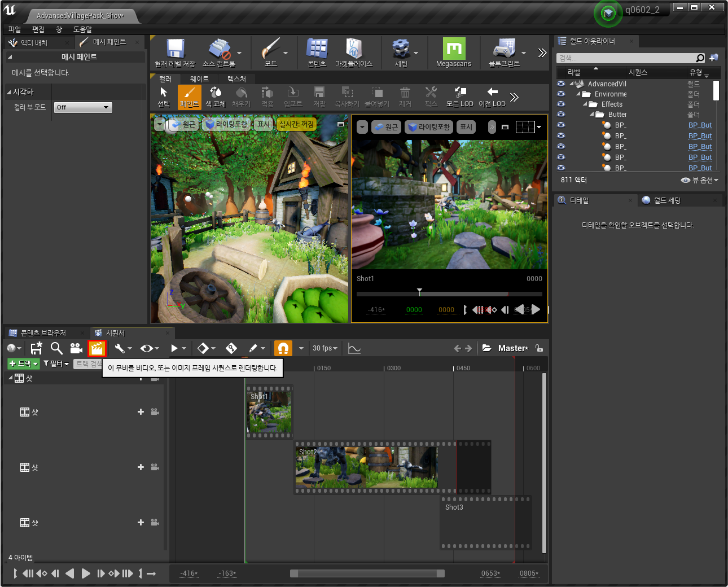Screen dimensions: 728x587
Task: Click the left viewport 라이팅포함 button
Action: click(x=226, y=124)
